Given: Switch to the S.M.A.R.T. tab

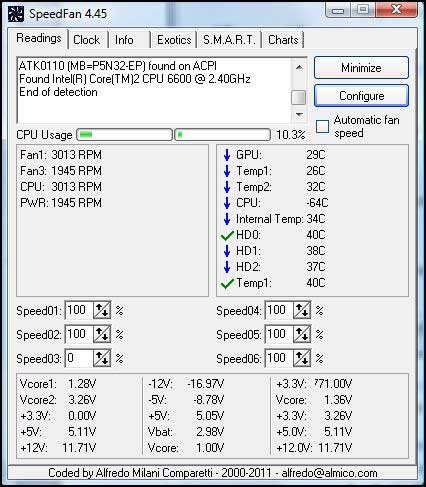Looking at the screenshot, I should (229, 40).
